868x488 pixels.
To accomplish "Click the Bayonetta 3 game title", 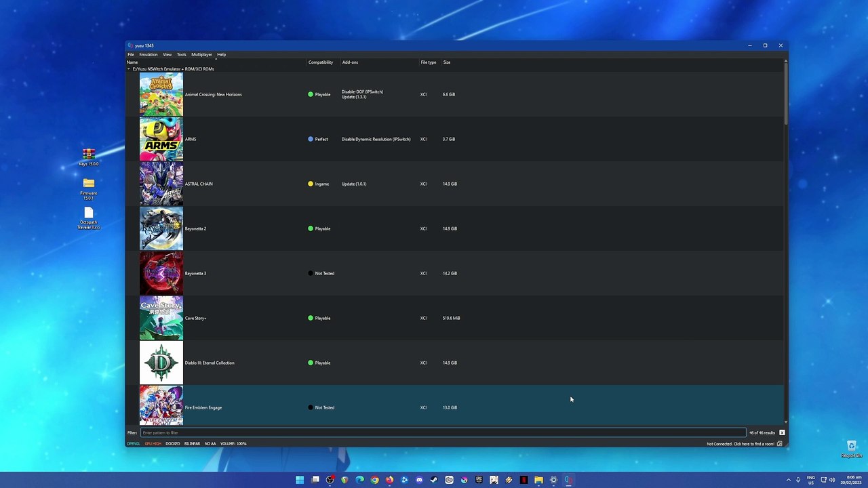I will (195, 273).
